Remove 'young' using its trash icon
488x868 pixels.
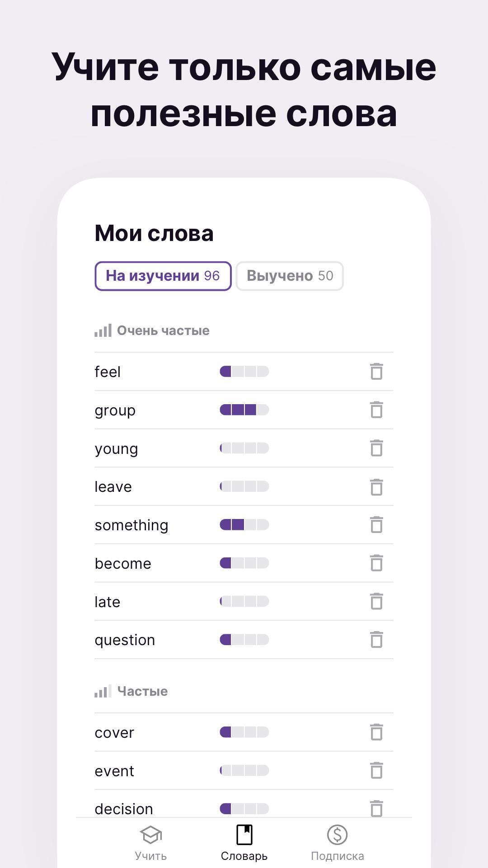pyautogui.click(x=376, y=448)
